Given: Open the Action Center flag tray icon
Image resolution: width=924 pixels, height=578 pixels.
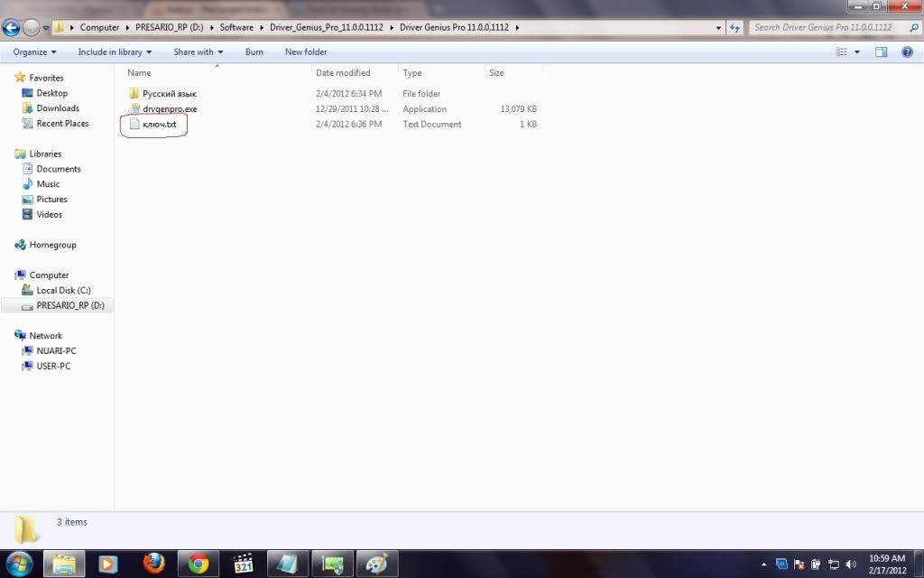Looking at the screenshot, I should [799, 564].
